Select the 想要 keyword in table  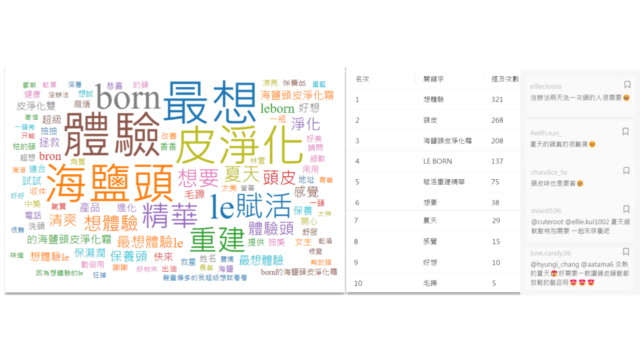[x=430, y=202]
